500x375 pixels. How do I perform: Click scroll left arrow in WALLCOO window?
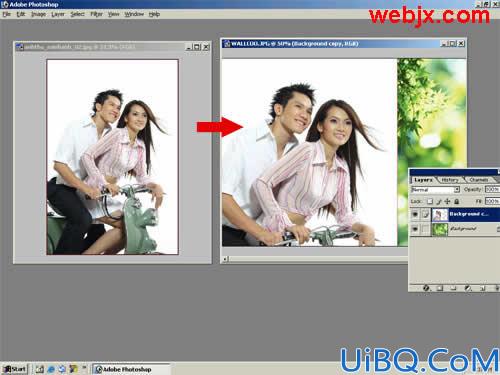coord(225,259)
